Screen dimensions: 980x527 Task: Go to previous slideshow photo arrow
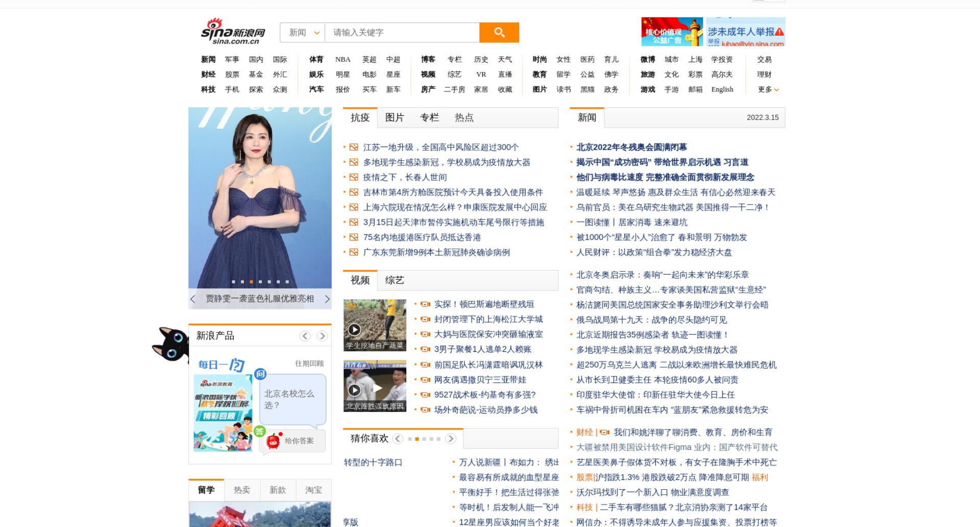(192, 299)
